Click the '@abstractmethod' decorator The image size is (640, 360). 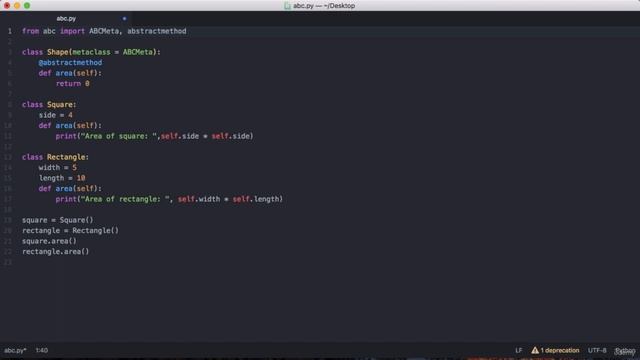pos(70,62)
